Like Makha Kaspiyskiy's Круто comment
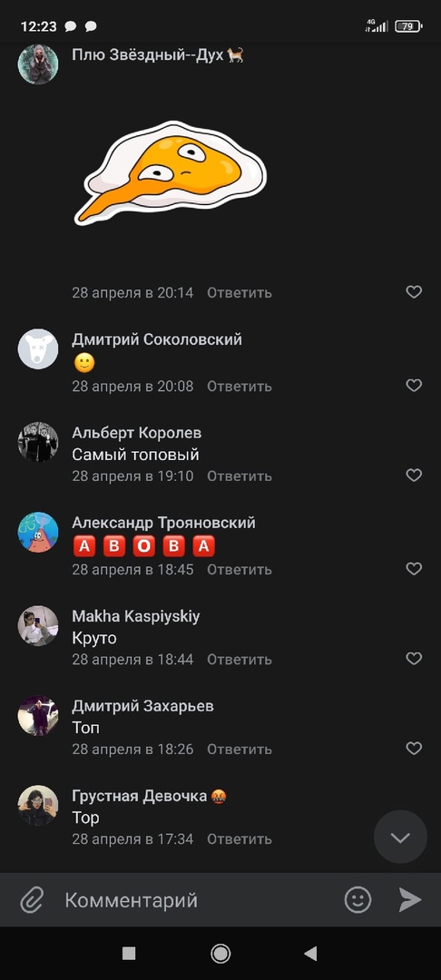 (414, 659)
